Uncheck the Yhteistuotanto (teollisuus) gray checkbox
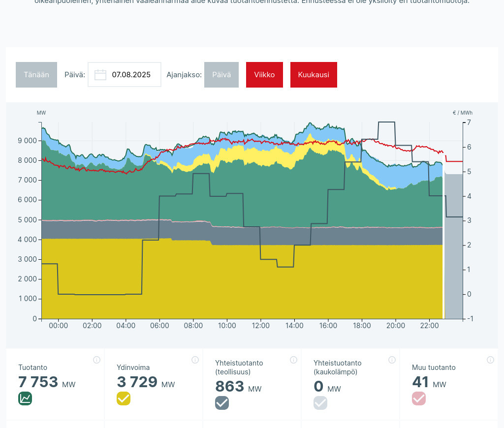Viewport: 504px width, 428px height. tap(222, 403)
